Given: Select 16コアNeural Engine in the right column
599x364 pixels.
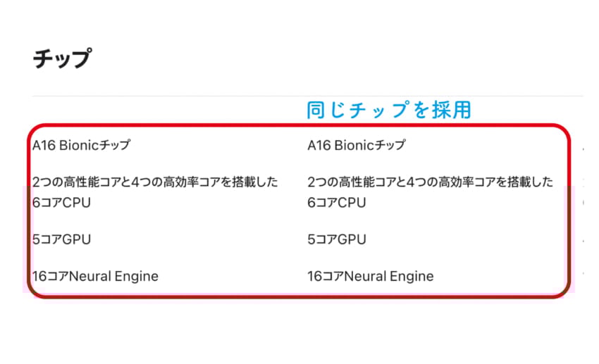Looking at the screenshot, I should [x=371, y=277].
